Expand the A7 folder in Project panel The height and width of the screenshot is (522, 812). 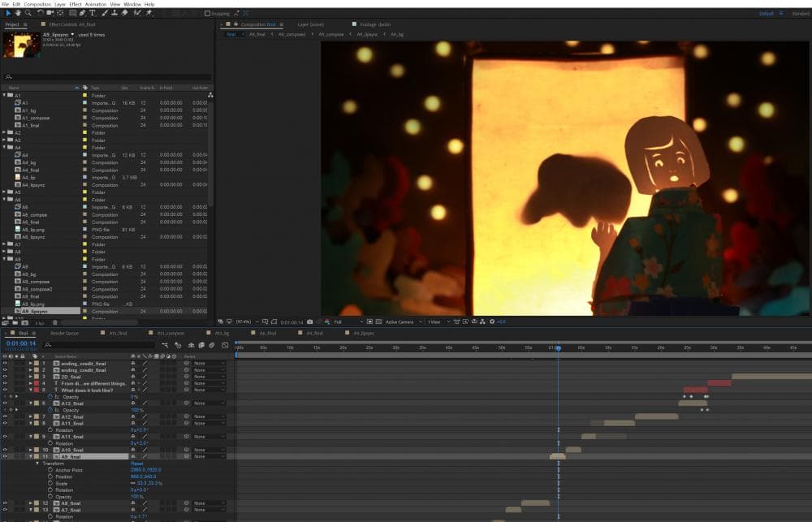5,244
